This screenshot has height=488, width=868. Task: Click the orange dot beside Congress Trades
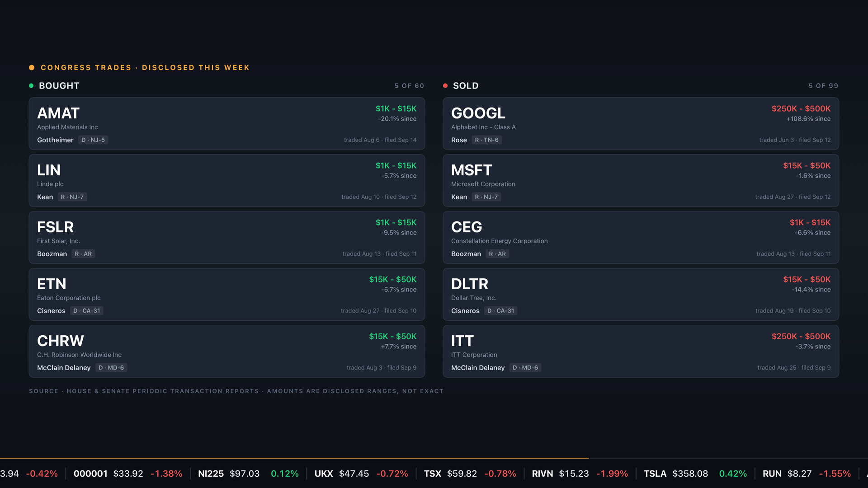32,67
